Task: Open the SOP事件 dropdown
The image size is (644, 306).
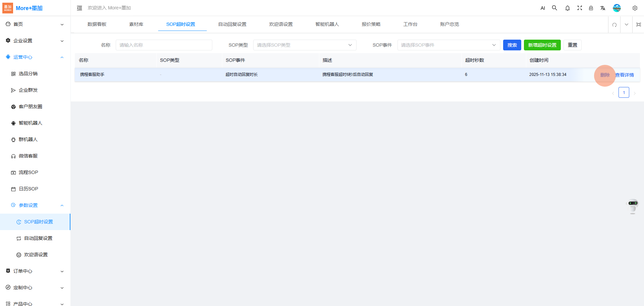Action: coord(448,45)
